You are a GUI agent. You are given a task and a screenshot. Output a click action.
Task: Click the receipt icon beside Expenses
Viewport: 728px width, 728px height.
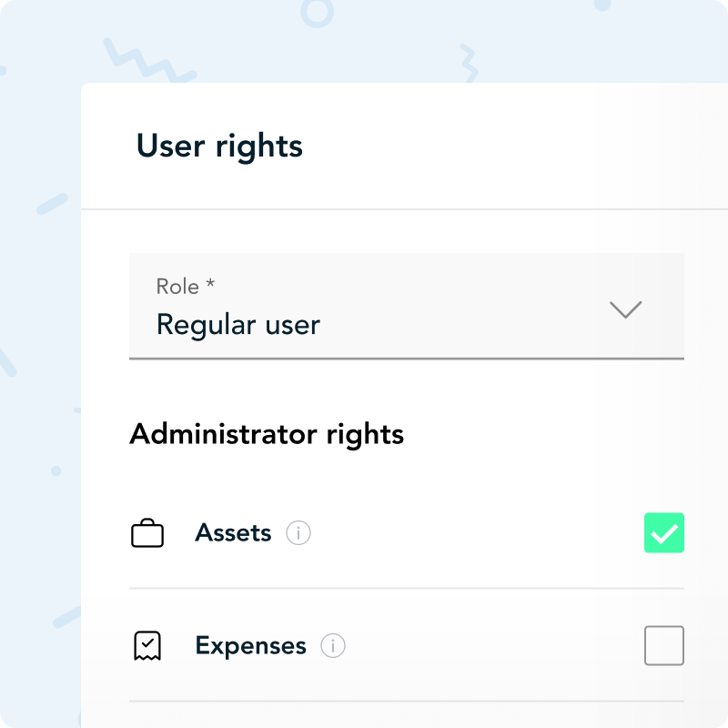coord(147,646)
